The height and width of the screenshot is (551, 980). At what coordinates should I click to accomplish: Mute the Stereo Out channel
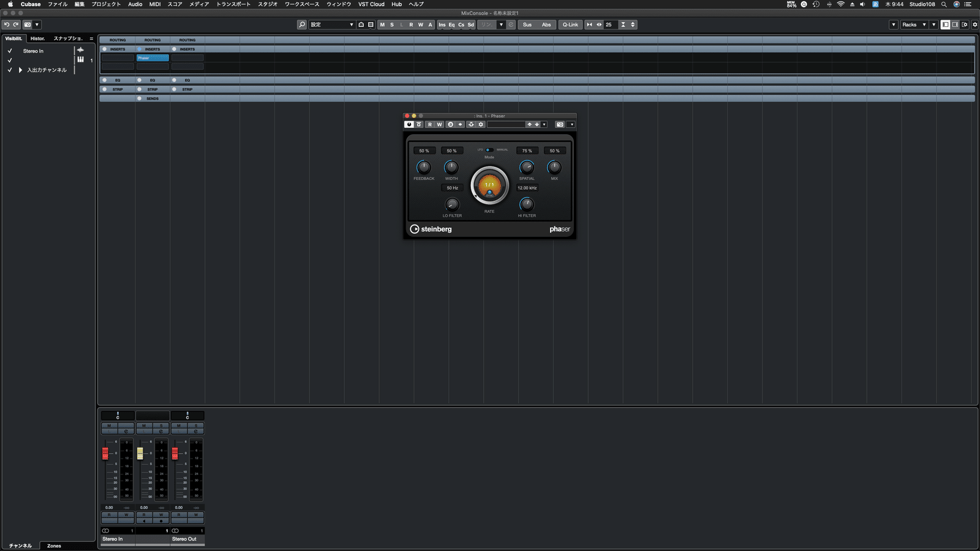179,425
